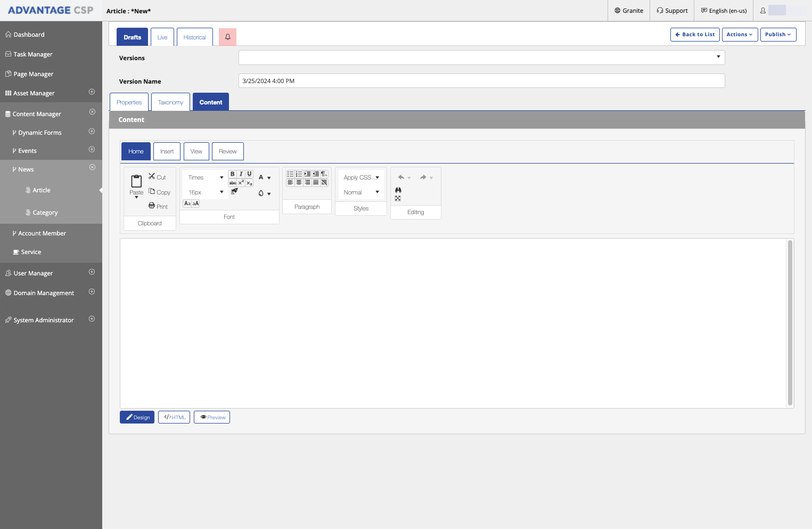Click the Version Name input field
The width and height of the screenshot is (812, 529).
tap(481, 81)
